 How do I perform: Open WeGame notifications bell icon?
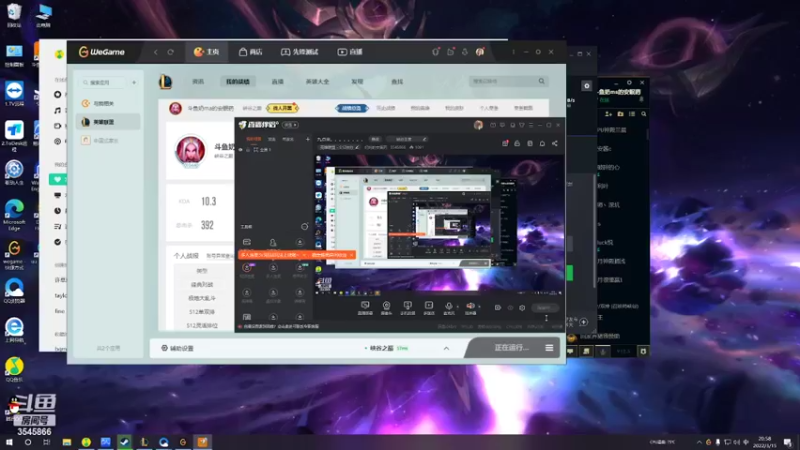464,52
